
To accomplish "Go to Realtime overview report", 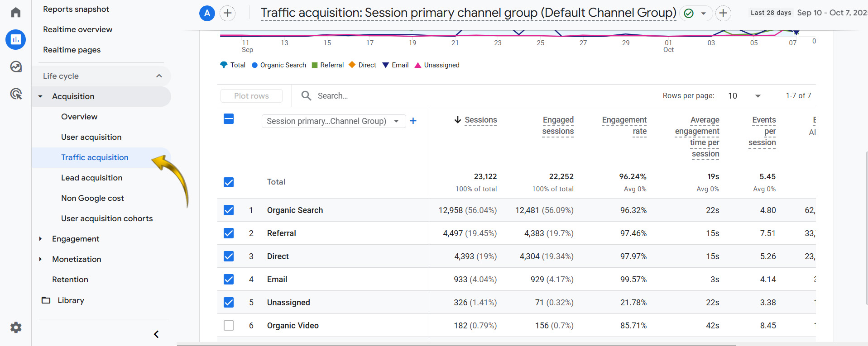I will (77, 29).
